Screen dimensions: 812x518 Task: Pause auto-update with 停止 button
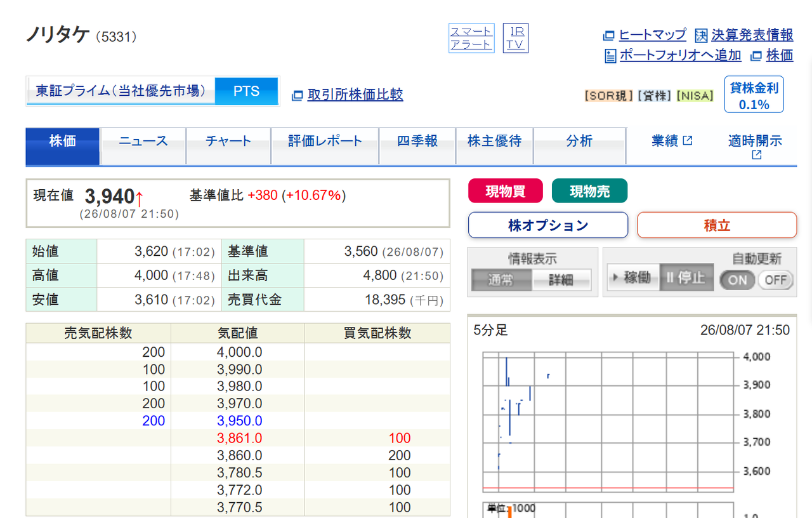pyautogui.click(x=687, y=278)
